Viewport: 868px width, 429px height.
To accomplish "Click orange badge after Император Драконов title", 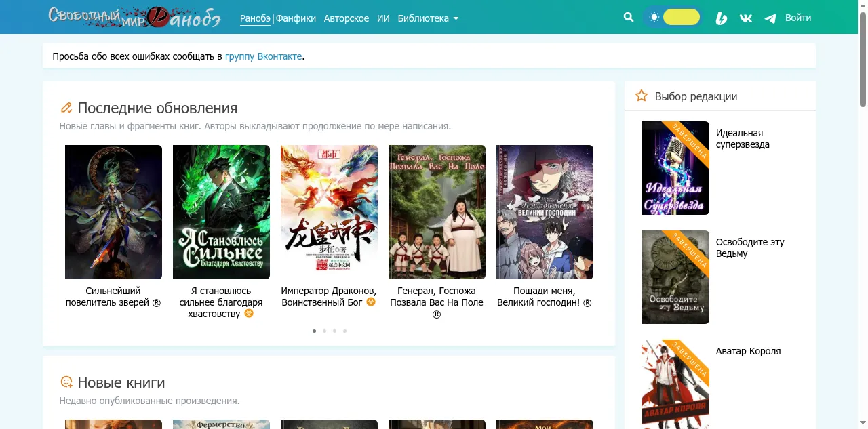I will point(371,302).
